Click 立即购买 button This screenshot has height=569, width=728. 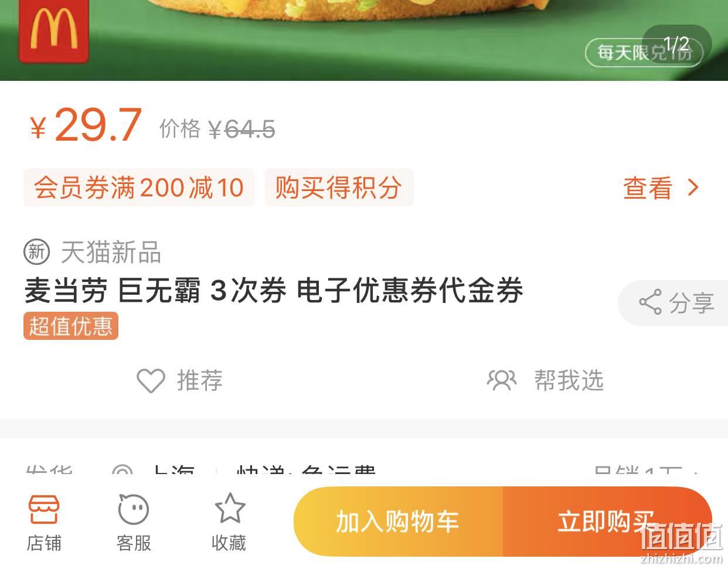click(x=607, y=521)
